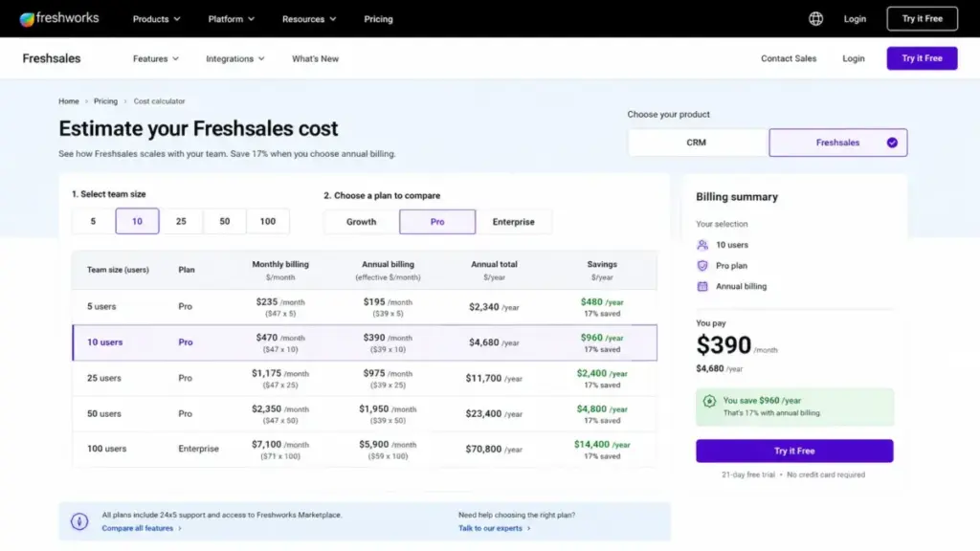This screenshot has height=551, width=980.
Task: Click the Pro plan shield icon
Action: (x=702, y=266)
